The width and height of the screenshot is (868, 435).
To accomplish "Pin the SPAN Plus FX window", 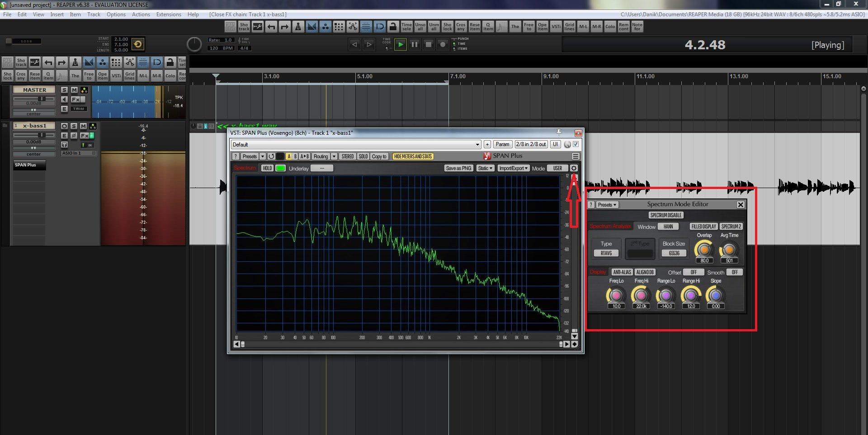I will pyautogui.click(x=559, y=132).
